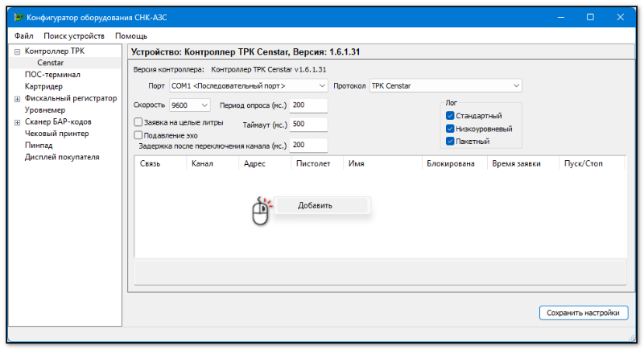644x350 pixels.
Task: Open the Помощь menu
Action: (x=130, y=36)
